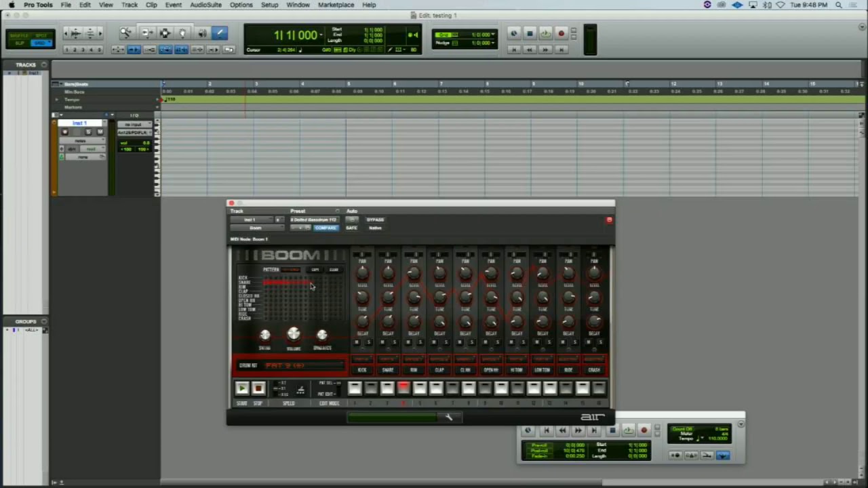Select the Pencil tool in toolbar

coord(219,33)
